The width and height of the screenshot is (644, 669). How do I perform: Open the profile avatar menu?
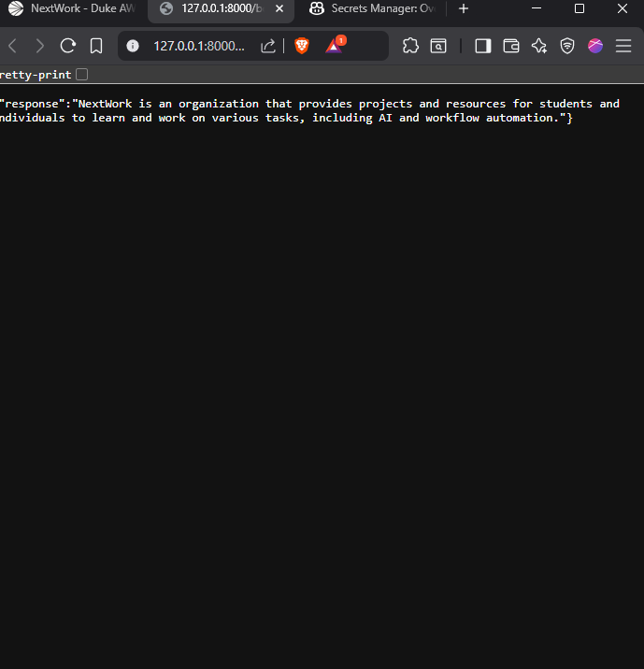(x=595, y=46)
